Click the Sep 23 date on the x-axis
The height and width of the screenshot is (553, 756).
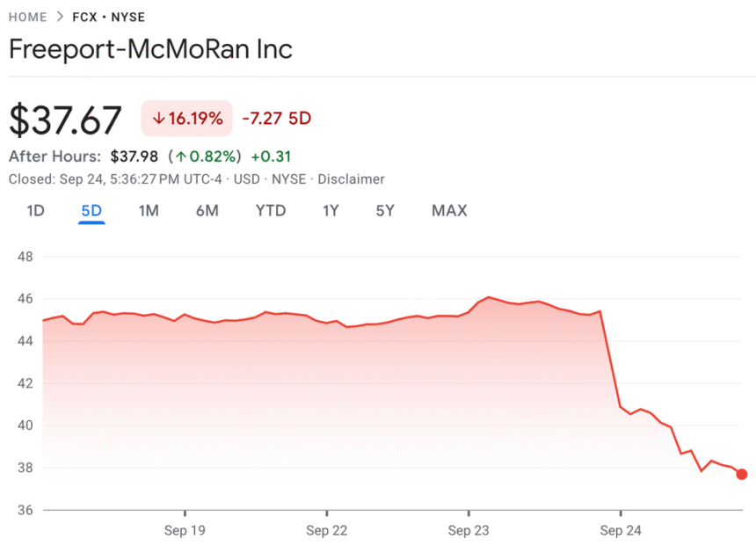click(469, 531)
